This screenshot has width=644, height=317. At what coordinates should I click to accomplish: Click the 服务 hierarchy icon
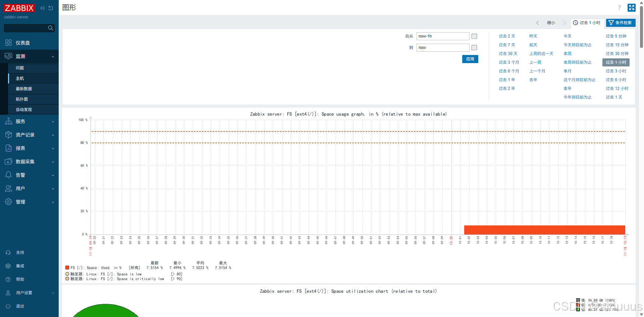[8, 121]
